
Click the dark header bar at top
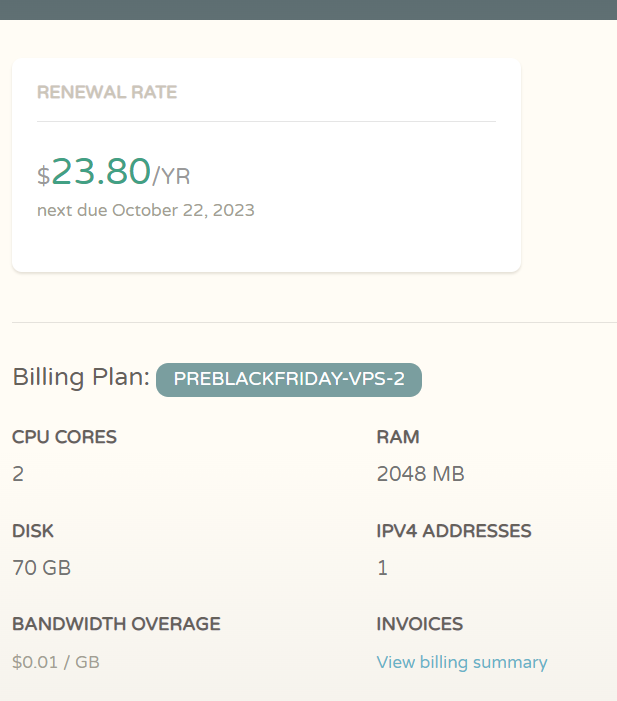pos(308,9)
